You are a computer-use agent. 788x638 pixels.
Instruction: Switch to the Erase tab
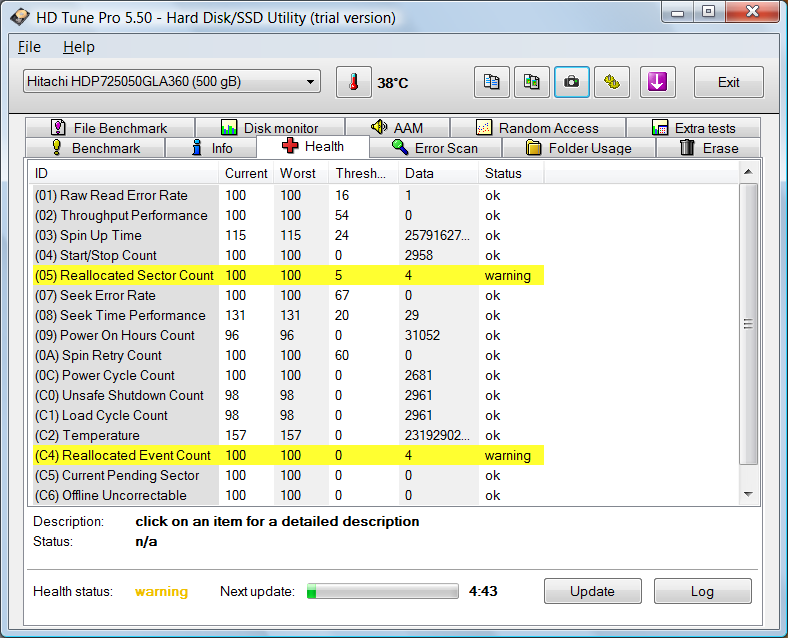pos(709,148)
